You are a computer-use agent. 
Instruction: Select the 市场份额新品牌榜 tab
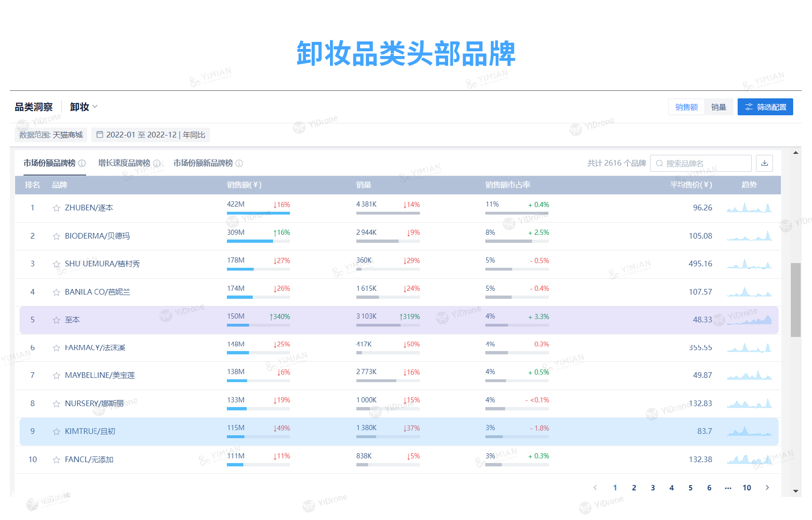pos(203,163)
